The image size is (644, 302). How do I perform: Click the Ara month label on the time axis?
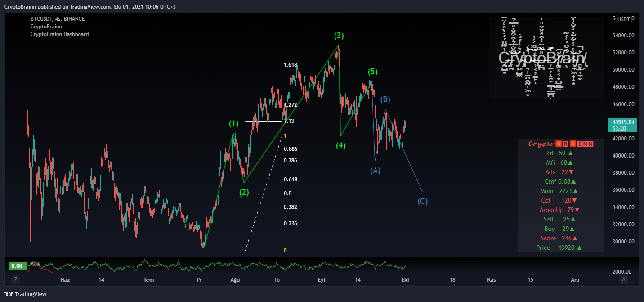575,280
